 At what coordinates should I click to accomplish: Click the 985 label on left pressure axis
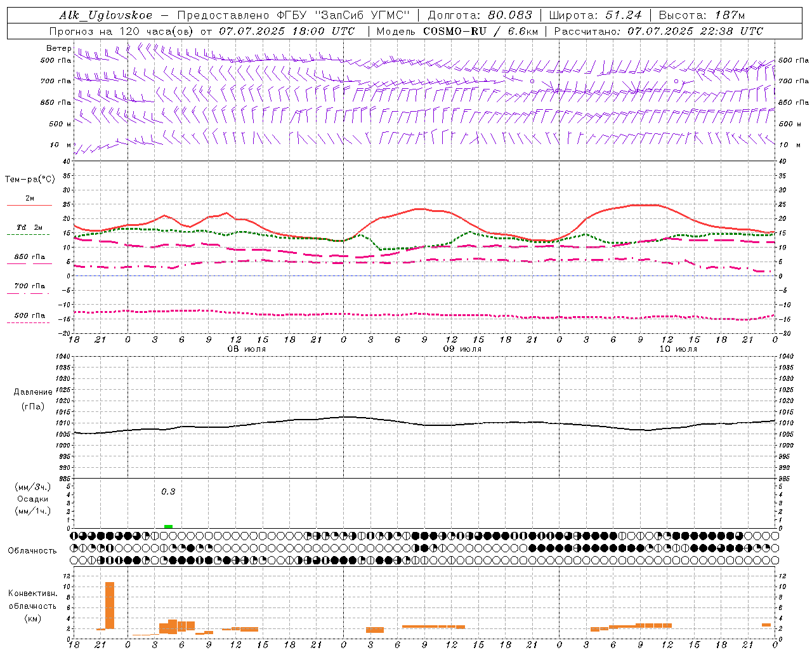point(65,479)
